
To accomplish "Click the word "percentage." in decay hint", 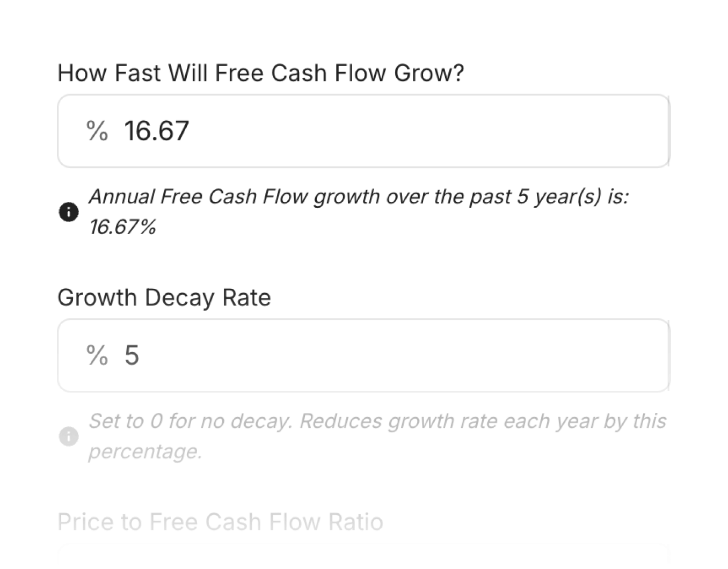I will [x=145, y=451].
